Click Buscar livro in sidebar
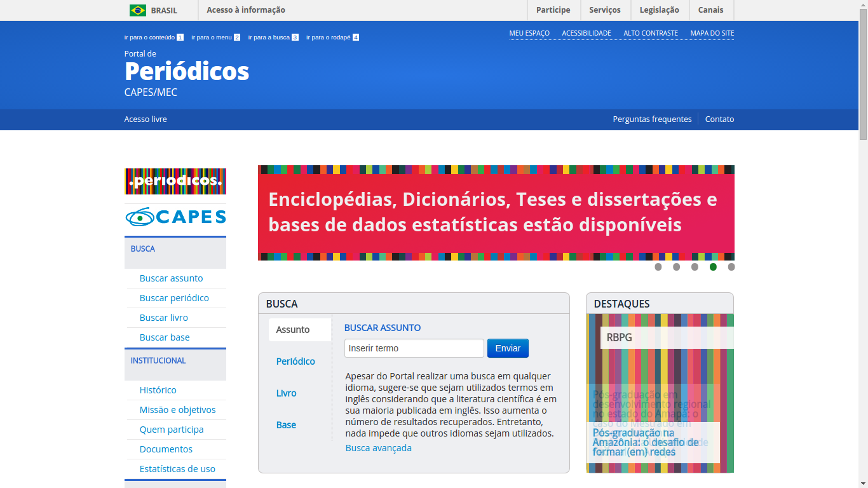 (164, 318)
